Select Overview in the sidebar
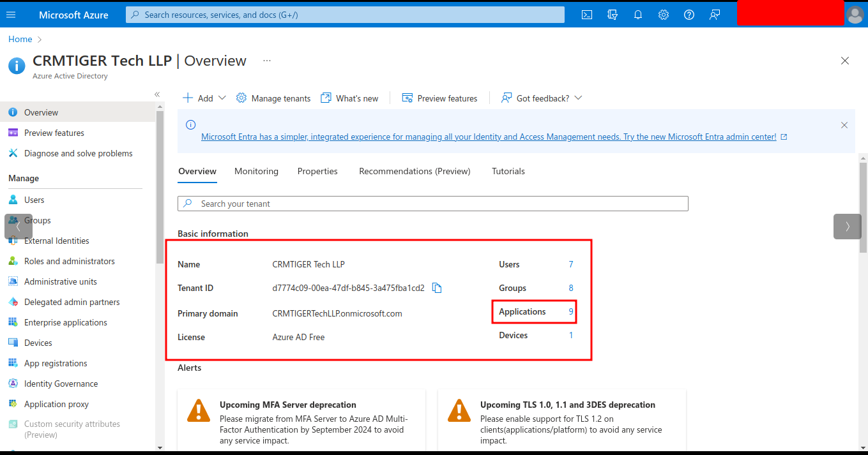This screenshot has width=868, height=455. (77, 112)
